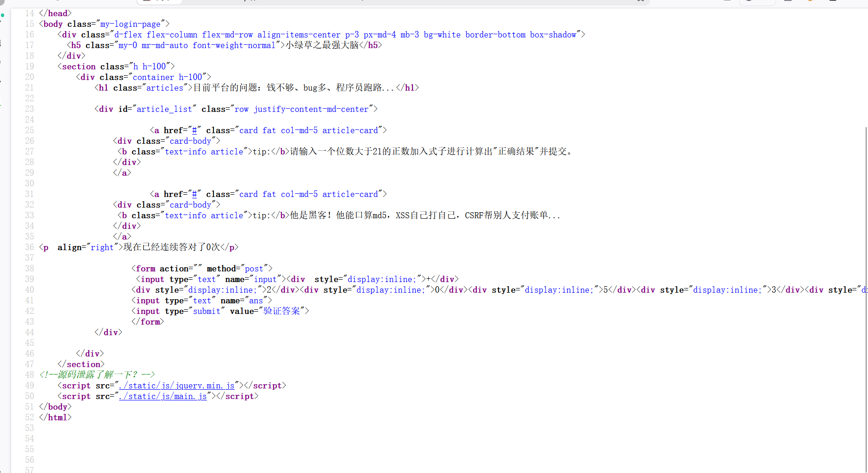Select the browser tab showing the page source
Screen dimensions: 868x473
click(159, 1)
